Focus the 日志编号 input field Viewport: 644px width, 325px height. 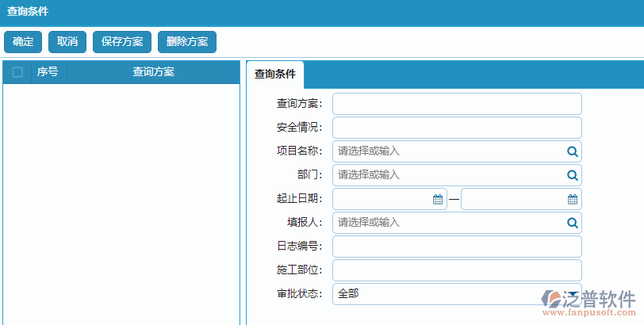click(457, 247)
